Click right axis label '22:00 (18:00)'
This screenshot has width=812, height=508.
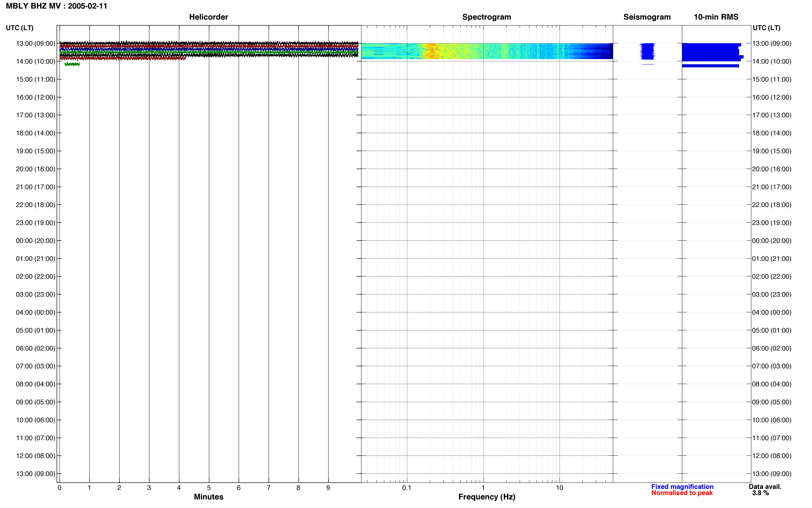point(772,205)
